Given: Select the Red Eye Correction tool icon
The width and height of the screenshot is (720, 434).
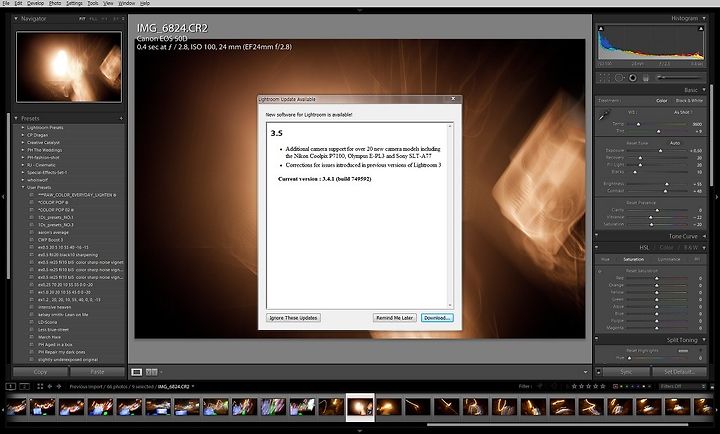Looking at the screenshot, I should [633, 78].
